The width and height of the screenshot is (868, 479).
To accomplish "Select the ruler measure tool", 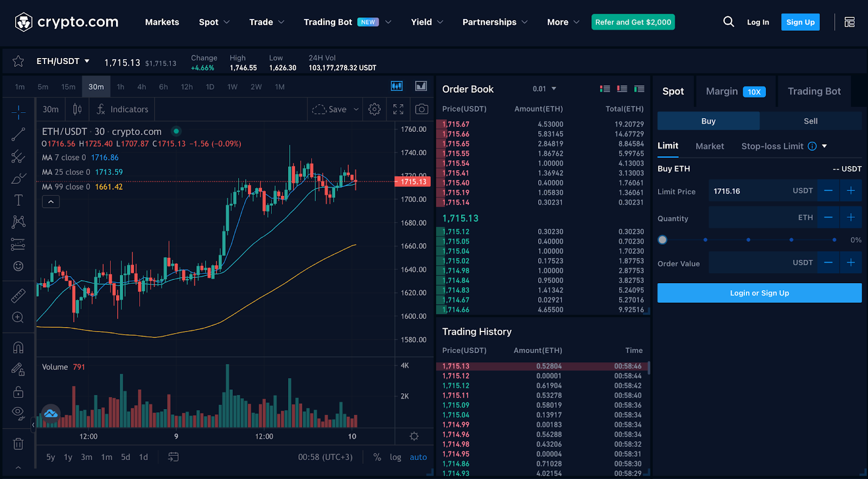I will pyautogui.click(x=18, y=296).
